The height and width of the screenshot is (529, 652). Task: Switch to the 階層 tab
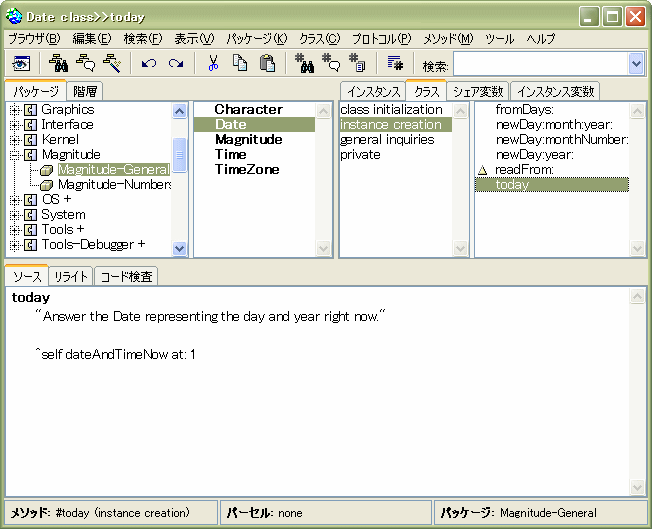point(85,91)
